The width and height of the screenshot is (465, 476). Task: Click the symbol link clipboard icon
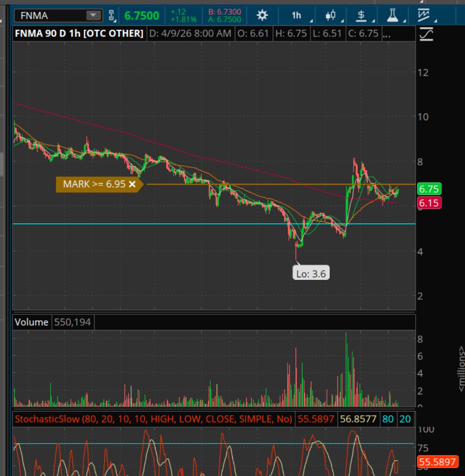112,16
